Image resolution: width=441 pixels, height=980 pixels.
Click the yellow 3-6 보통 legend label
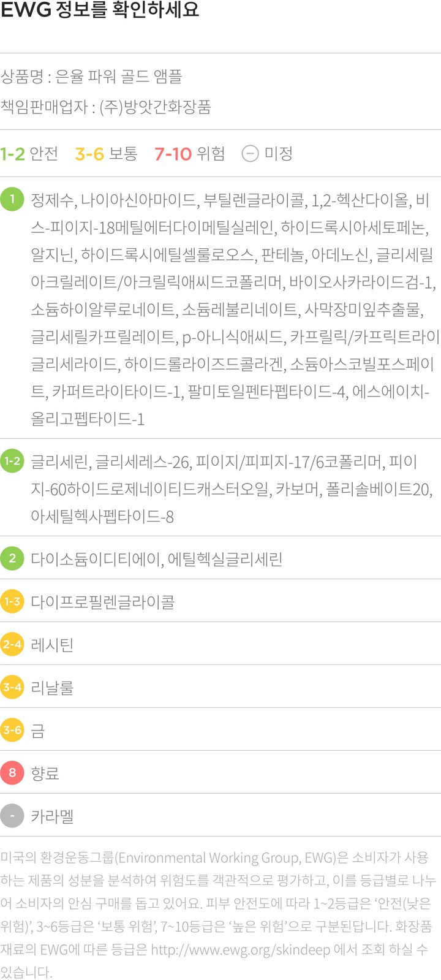106,153
